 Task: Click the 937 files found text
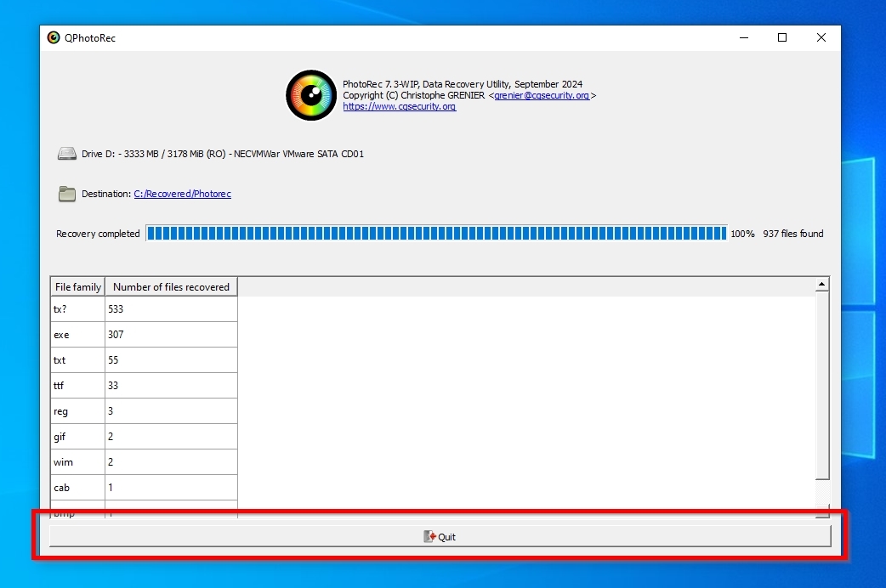(x=792, y=234)
